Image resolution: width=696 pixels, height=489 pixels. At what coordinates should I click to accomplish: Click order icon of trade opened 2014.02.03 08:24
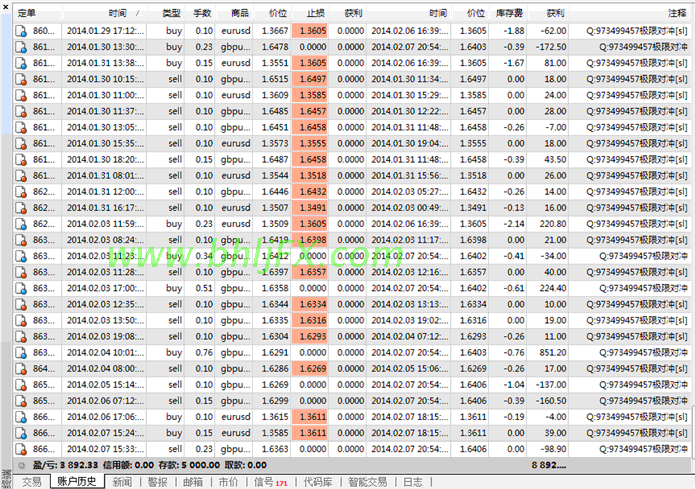(21, 240)
